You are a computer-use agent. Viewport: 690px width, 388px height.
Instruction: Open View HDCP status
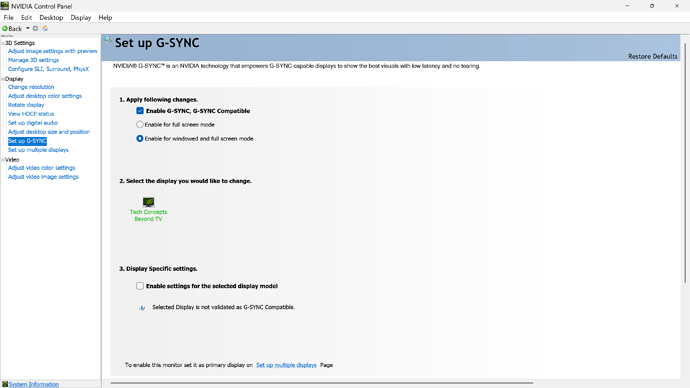pos(31,114)
